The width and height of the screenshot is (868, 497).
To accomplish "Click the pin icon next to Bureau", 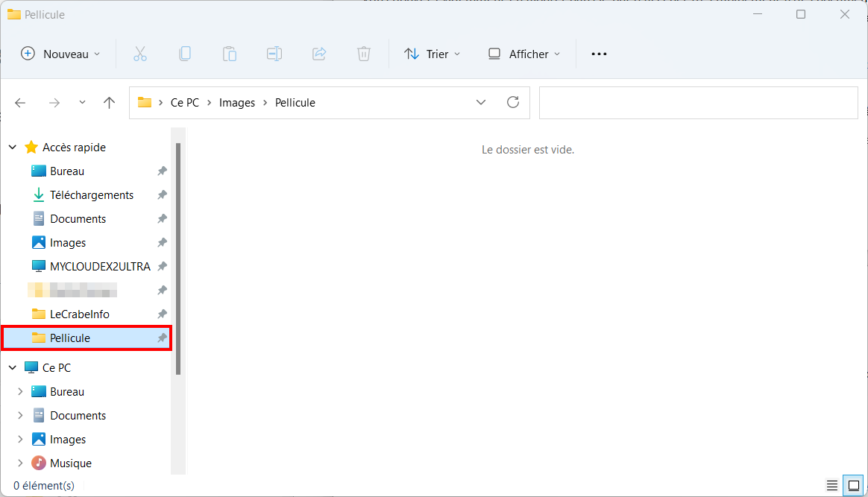I will tap(163, 171).
